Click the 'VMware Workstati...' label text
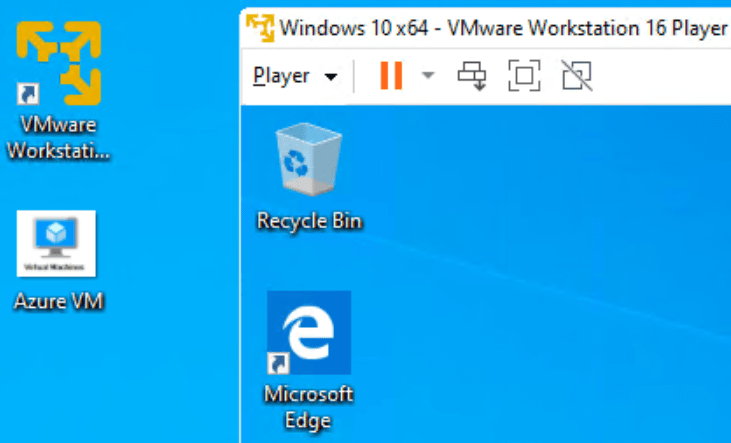Image resolution: width=731 pixels, height=443 pixels. [59, 138]
